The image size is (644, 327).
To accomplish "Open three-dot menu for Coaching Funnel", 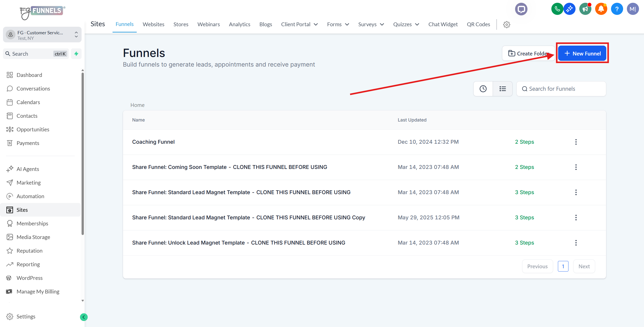I will pyautogui.click(x=576, y=142).
